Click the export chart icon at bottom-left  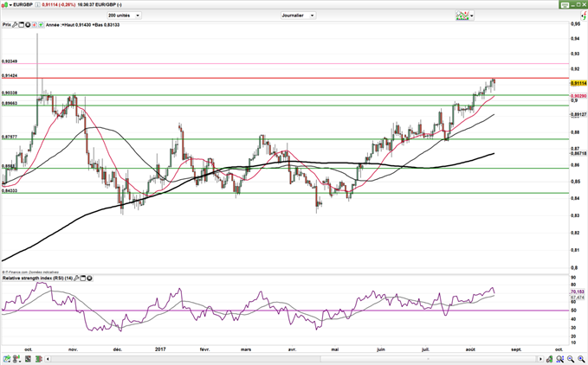pos(6,359)
